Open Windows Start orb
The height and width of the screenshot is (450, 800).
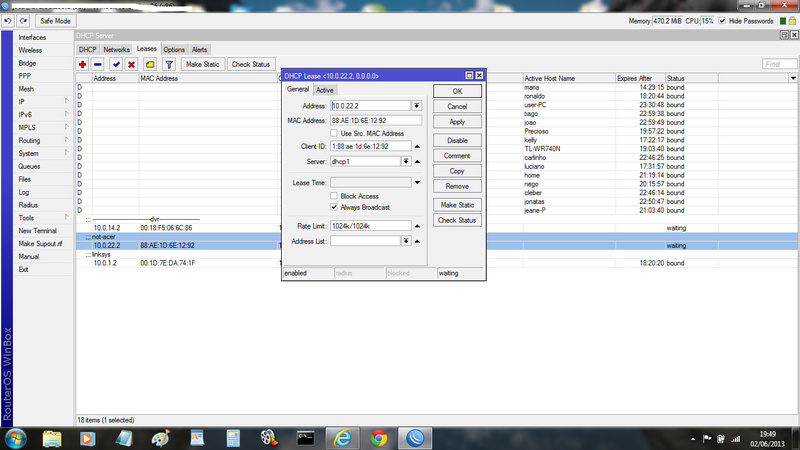coord(15,438)
